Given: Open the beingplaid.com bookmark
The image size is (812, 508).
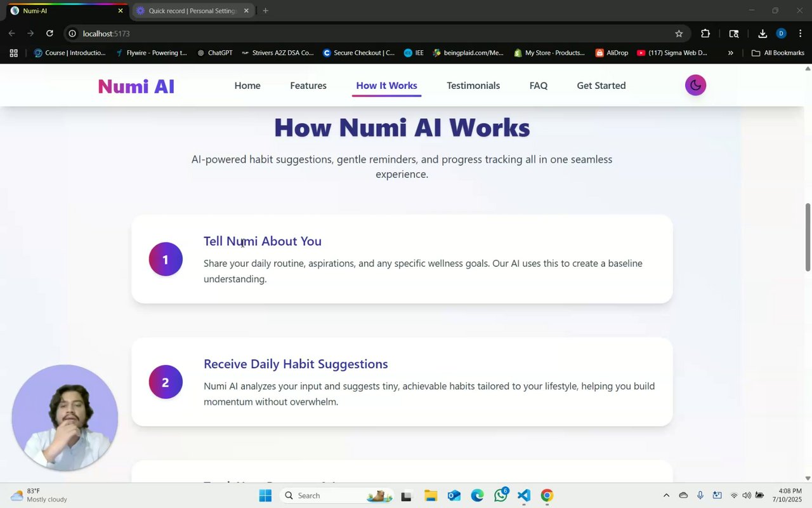Looking at the screenshot, I should [x=468, y=53].
